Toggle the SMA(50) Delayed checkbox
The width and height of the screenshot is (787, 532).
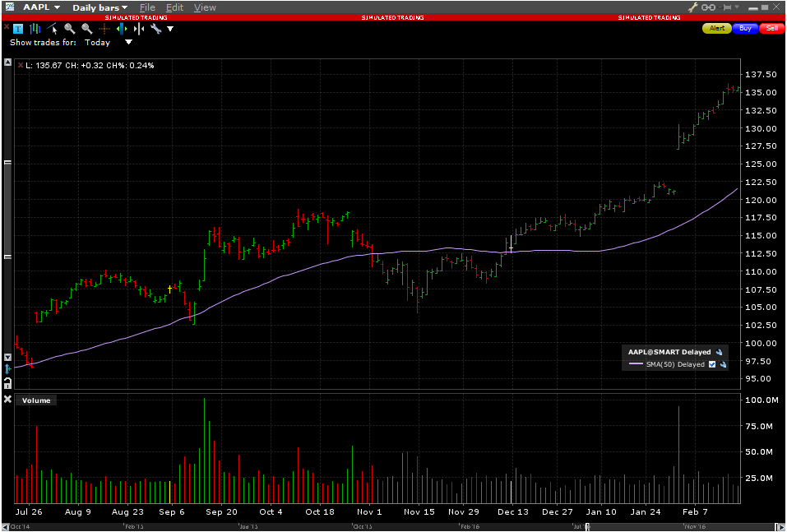click(711, 365)
